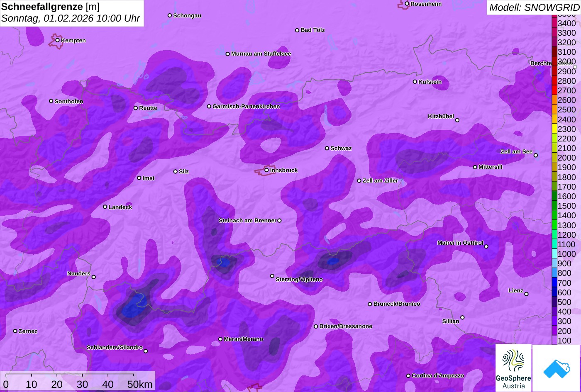The width and height of the screenshot is (581, 392).
Task: Click the date Sonntag, 01.02.2026 10:00 Uhr
Action: (71, 19)
